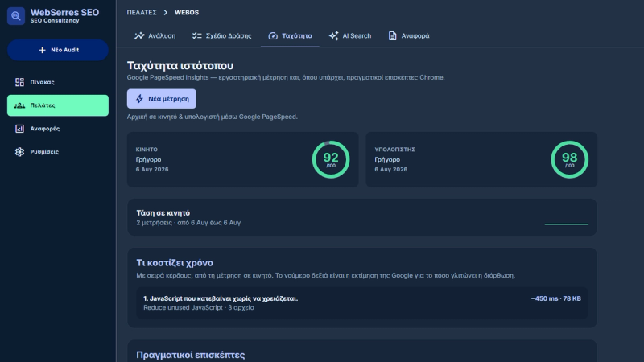Open Πελάτες in the sidebar
Image resolution: width=644 pixels, height=362 pixels.
(58, 105)
